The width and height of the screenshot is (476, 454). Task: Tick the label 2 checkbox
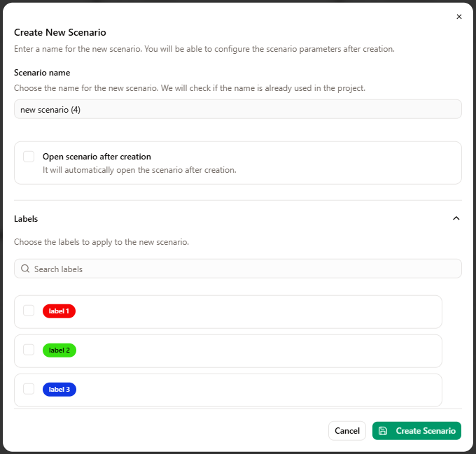29,350
